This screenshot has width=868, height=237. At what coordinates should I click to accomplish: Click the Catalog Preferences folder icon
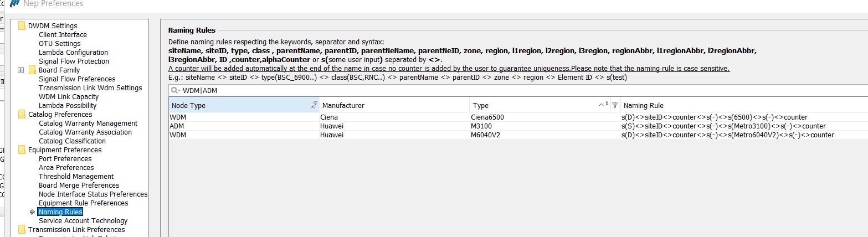click(x=22, y=114)
